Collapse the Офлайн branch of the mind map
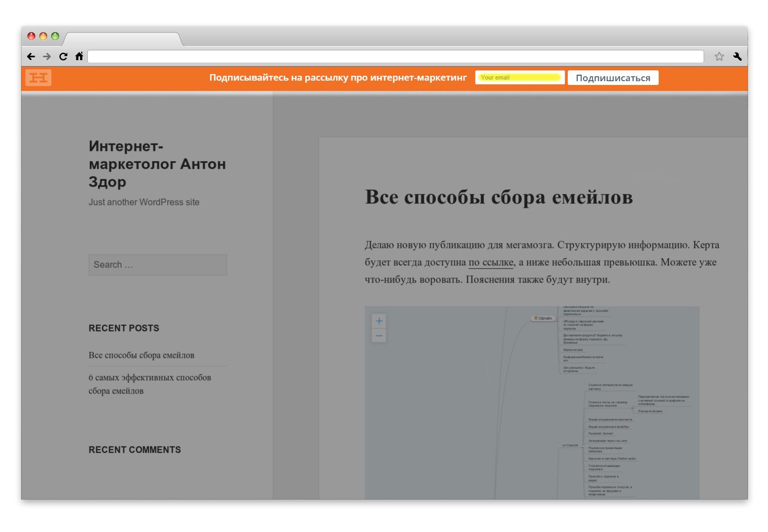 [557, 320]
